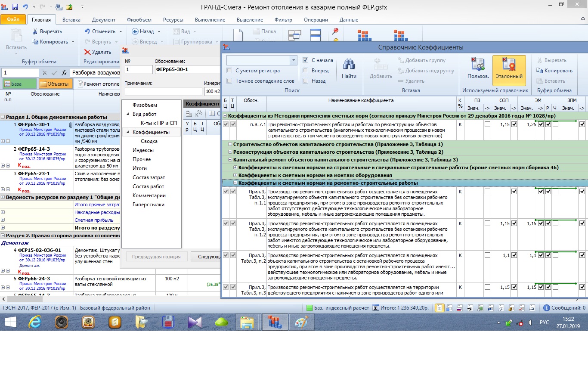Screen dimensions: 588x366
Task: Open the Файл menu
Action: [13, 20]
